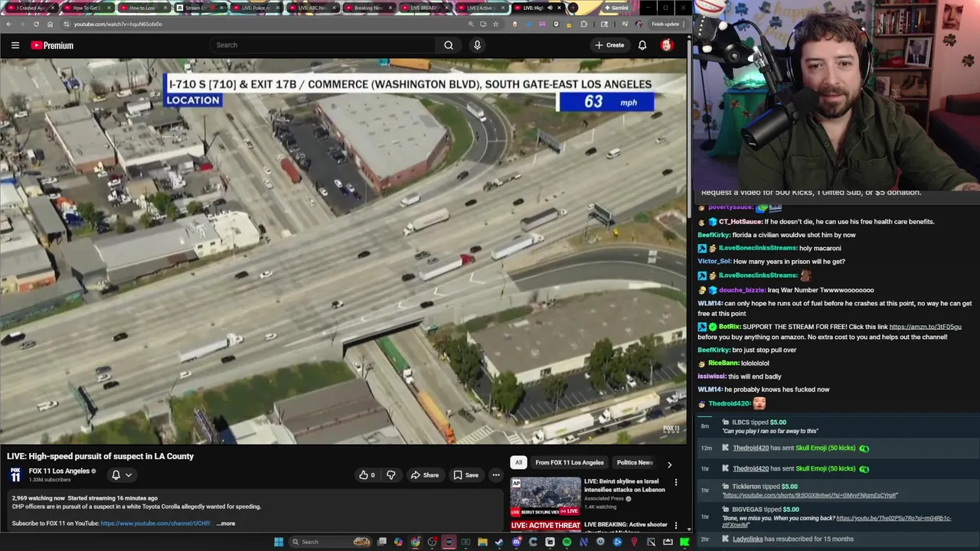Viewport: 980px width, 551px height.
Task: Click the live pursuit video player
Action: tap(344, 251)
